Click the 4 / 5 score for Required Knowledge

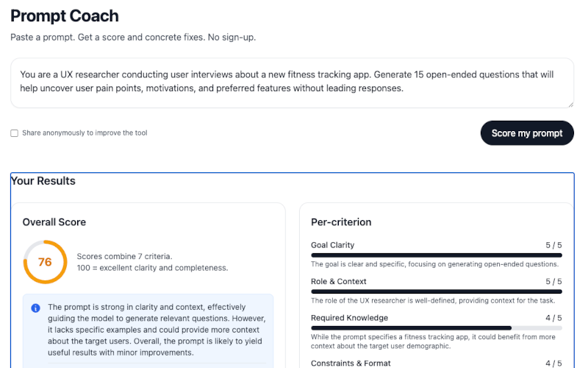tap(553, 318)
